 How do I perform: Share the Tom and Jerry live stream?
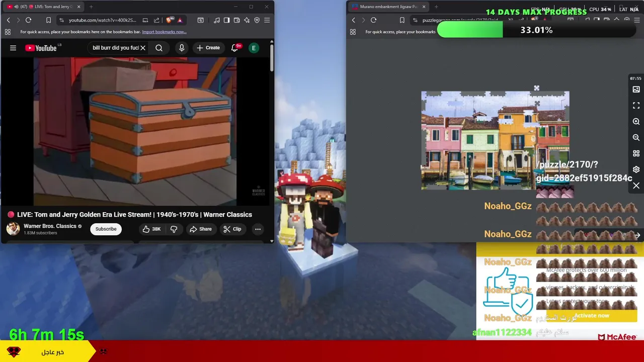(x=200, y=229)
